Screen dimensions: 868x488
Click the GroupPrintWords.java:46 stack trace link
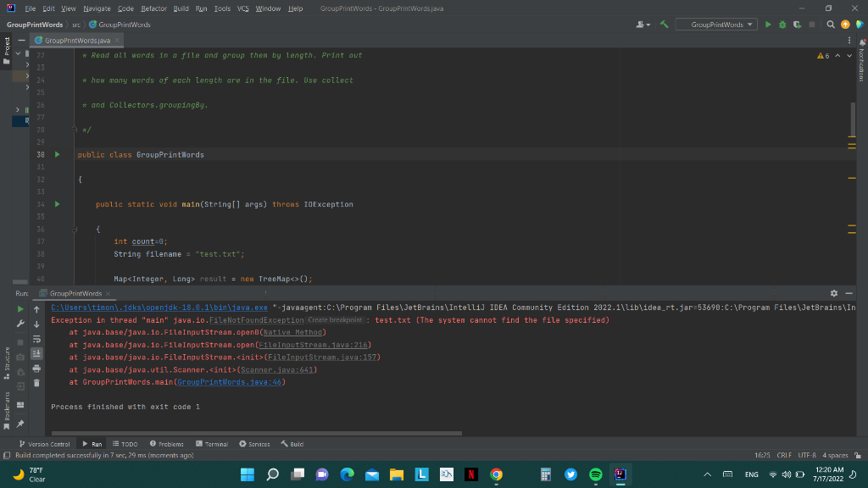[230, 382]
